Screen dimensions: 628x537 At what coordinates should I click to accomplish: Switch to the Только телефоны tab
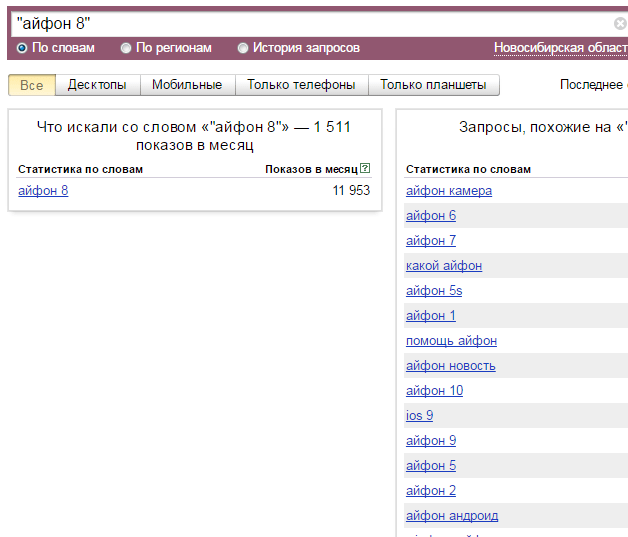point(301,85)
